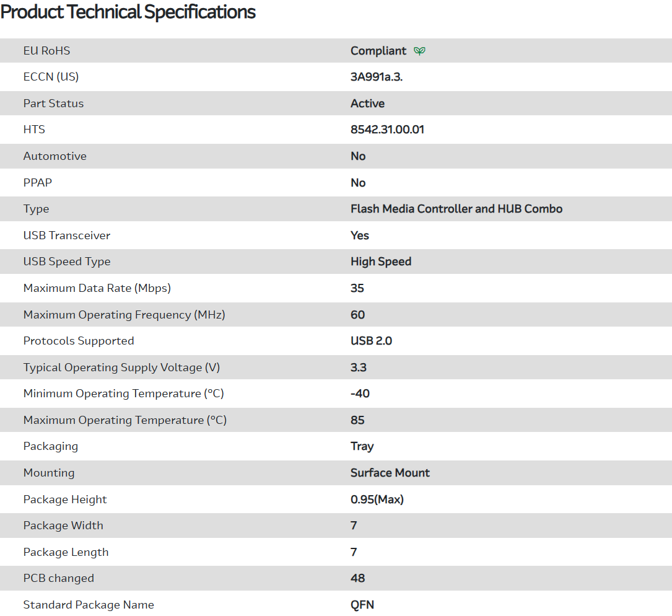
Task: Click the USB Transceiver label
Action: 67,235
